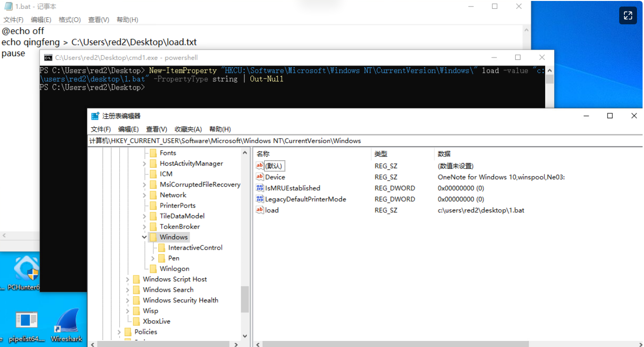This screenshot has height=347, width=644.
Task: Click the Registry Editor title bar icon
Action: click(95, 116)
